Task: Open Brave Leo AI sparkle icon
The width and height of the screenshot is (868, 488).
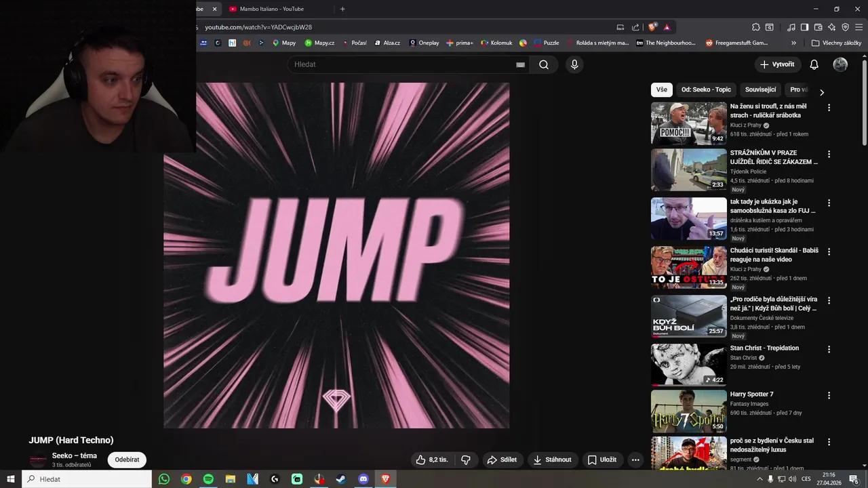Action: 832,27
